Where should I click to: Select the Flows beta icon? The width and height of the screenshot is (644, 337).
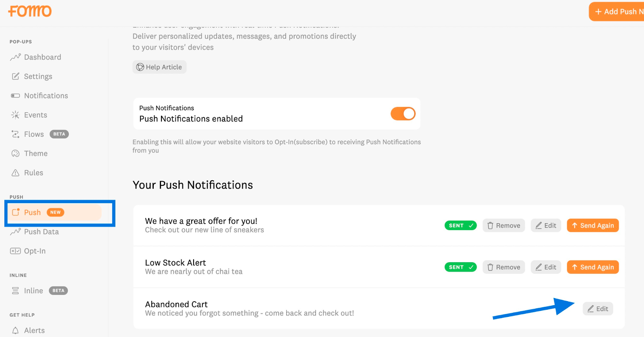(15, 134)
